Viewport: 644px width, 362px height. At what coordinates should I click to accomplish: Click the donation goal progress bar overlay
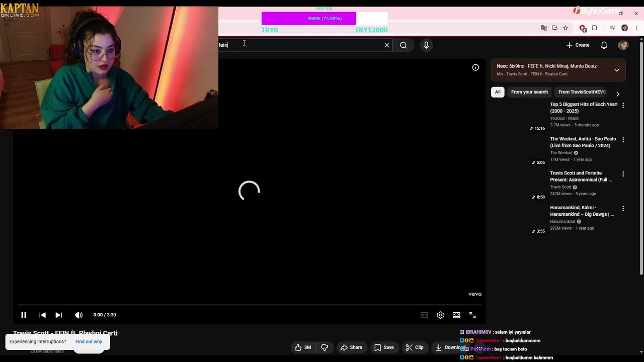[325, 19]
